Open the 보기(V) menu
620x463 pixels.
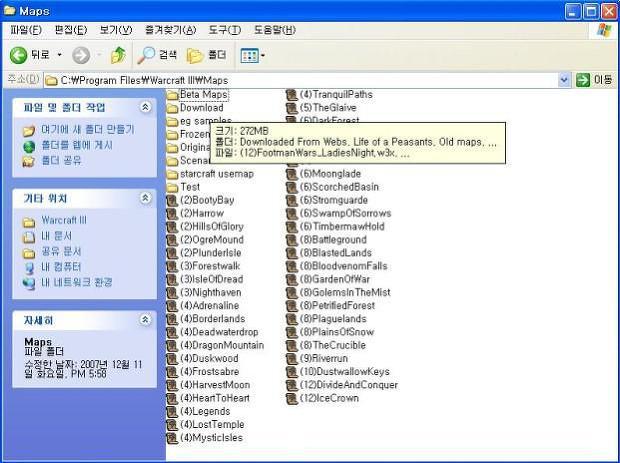[115, 30]
